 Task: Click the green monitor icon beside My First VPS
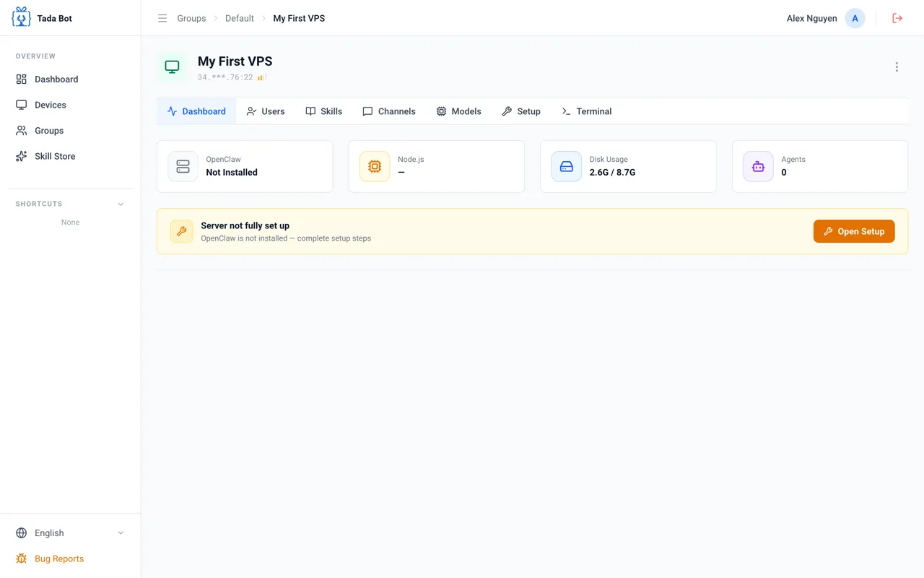coord(172,66)
